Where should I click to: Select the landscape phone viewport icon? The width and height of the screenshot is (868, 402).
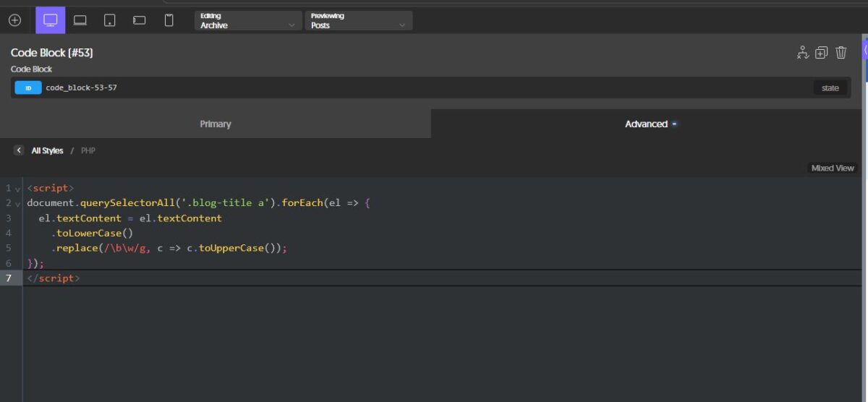(x=140, y=20)
